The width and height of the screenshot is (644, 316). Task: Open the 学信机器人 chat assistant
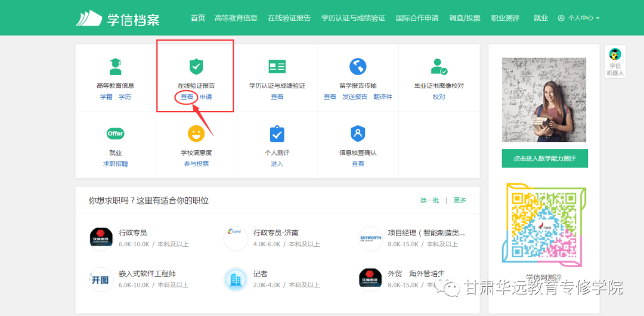[x=615, y=61]
